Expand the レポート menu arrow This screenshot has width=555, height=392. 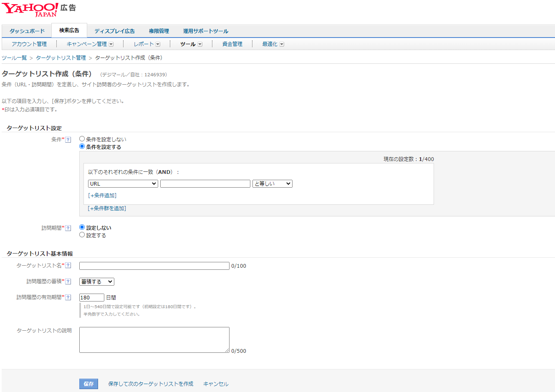pos(158,44)
